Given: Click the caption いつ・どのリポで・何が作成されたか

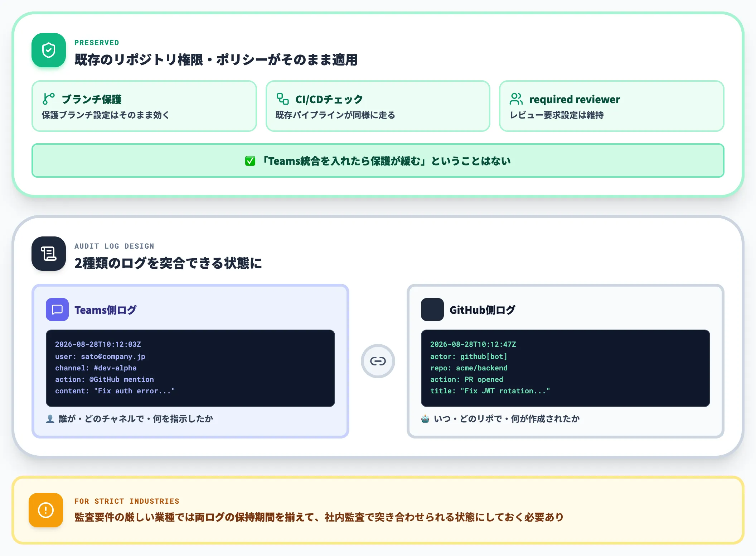Looking at the screenshot, I should pyautogui.click(x=507, y=419).
